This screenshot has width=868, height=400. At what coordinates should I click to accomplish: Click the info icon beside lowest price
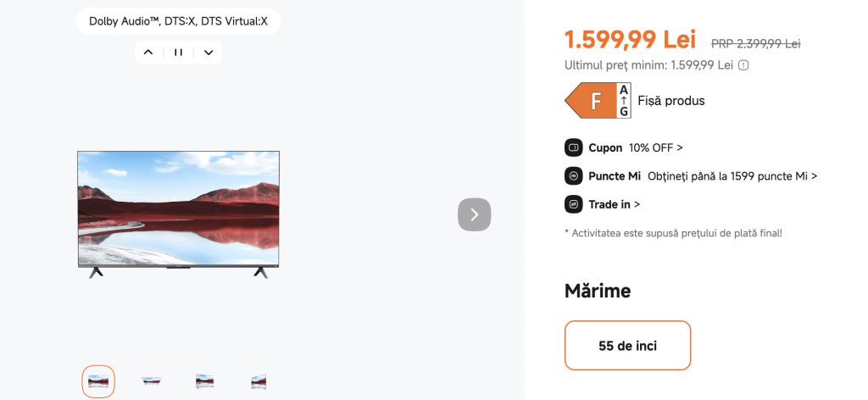tap(743, 65)
